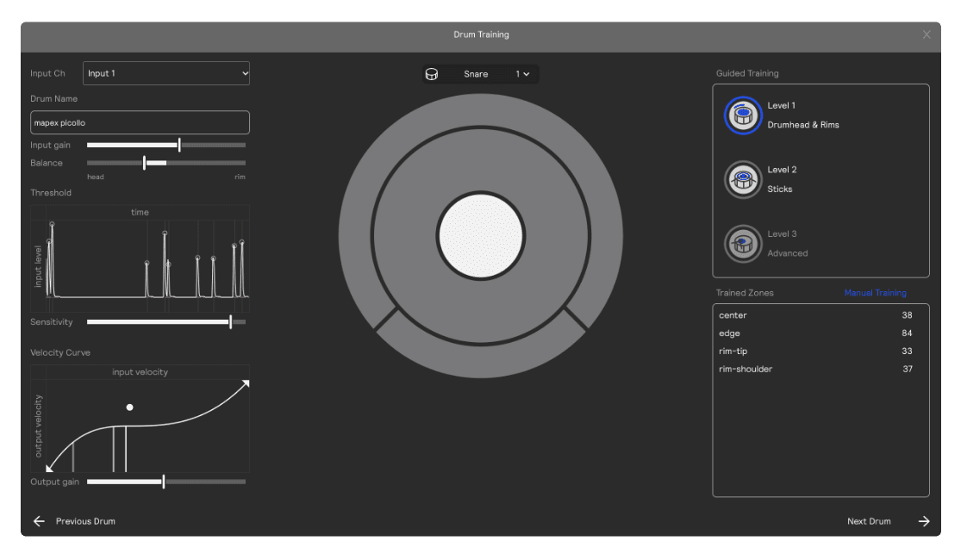Click the Output gain slider
The width and height of the screenshot is (967, 560).
pos(166,482)
